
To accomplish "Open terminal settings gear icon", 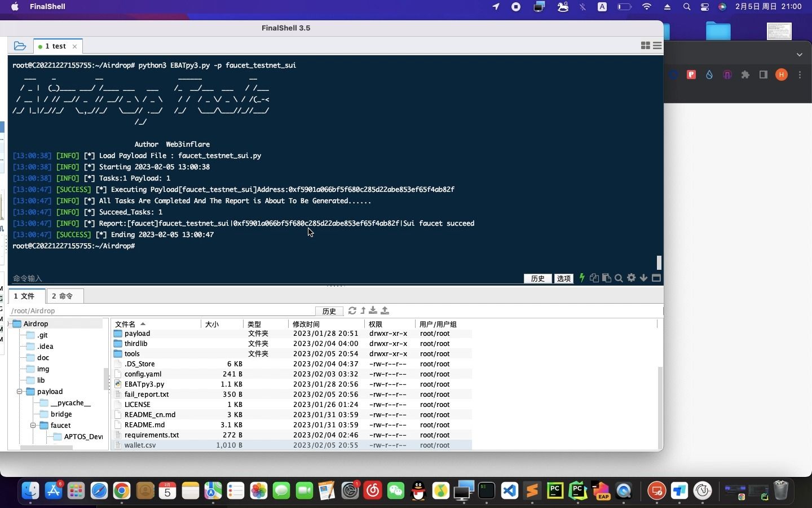I will coord(632,278).
